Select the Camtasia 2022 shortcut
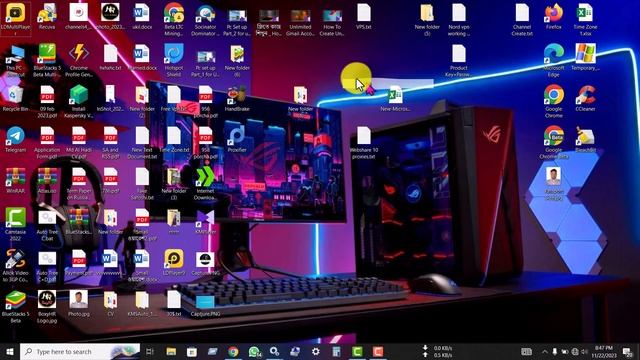This screenshot has height=360, width=640. coord(16,224)
